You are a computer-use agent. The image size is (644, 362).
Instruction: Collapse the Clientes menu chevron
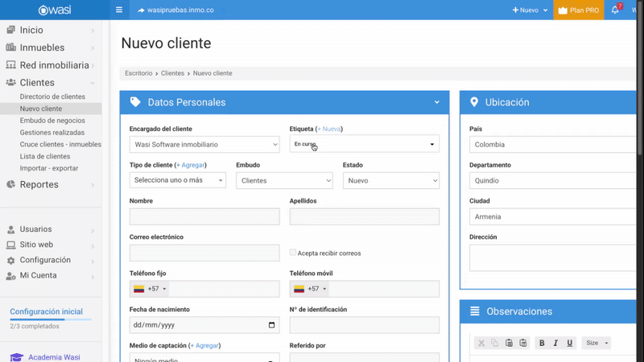(93, 83)
